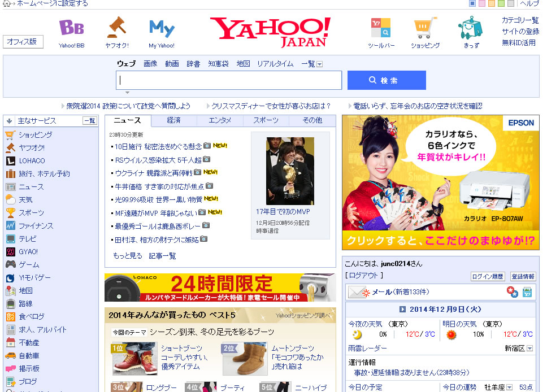Click the 検索 search button

pos(387,80)
